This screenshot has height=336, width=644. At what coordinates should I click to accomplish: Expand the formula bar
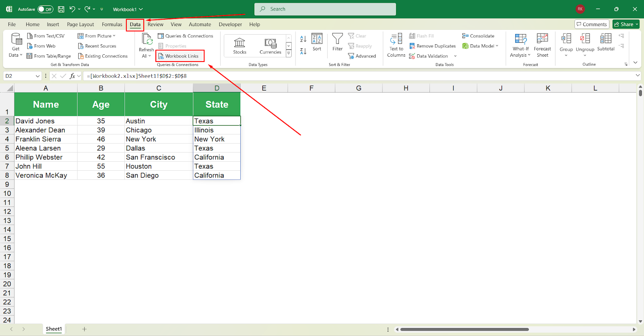pos(638,75)
